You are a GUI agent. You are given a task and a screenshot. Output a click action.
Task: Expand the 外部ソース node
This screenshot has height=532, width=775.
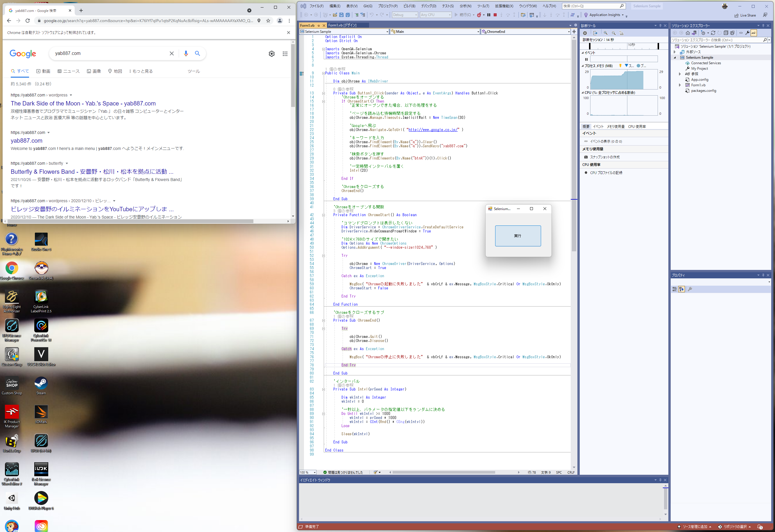(675, 52)
